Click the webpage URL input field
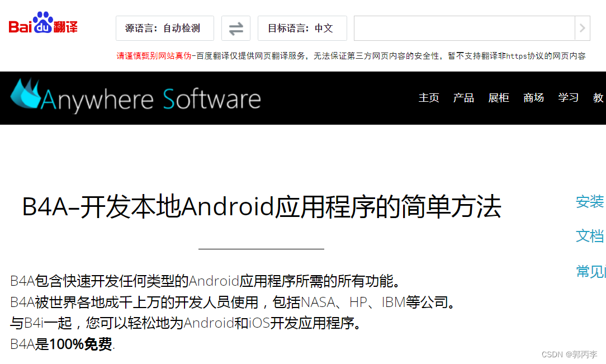 click(x=464, y=28)
